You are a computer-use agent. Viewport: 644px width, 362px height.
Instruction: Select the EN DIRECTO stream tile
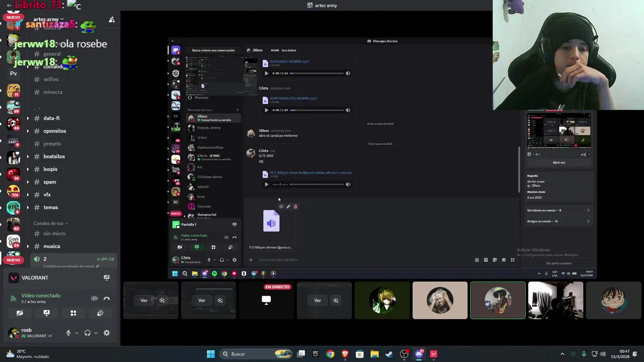pyautogui.click(x=266, y=300)
